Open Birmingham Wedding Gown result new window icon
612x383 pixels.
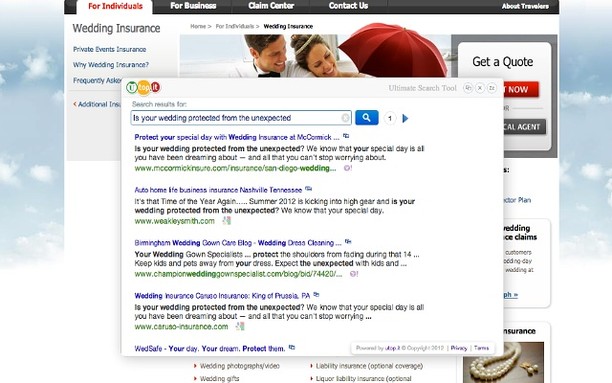[x=348, y=242]
